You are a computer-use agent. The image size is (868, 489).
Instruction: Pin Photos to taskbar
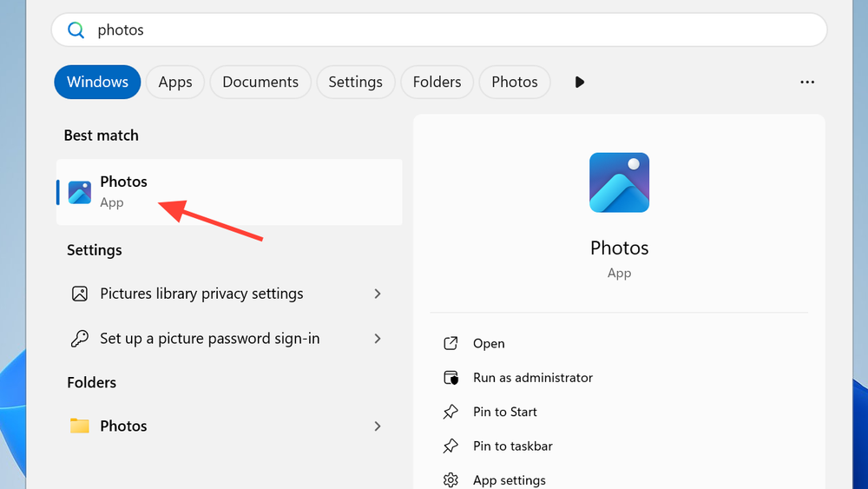tap(512, 446)
